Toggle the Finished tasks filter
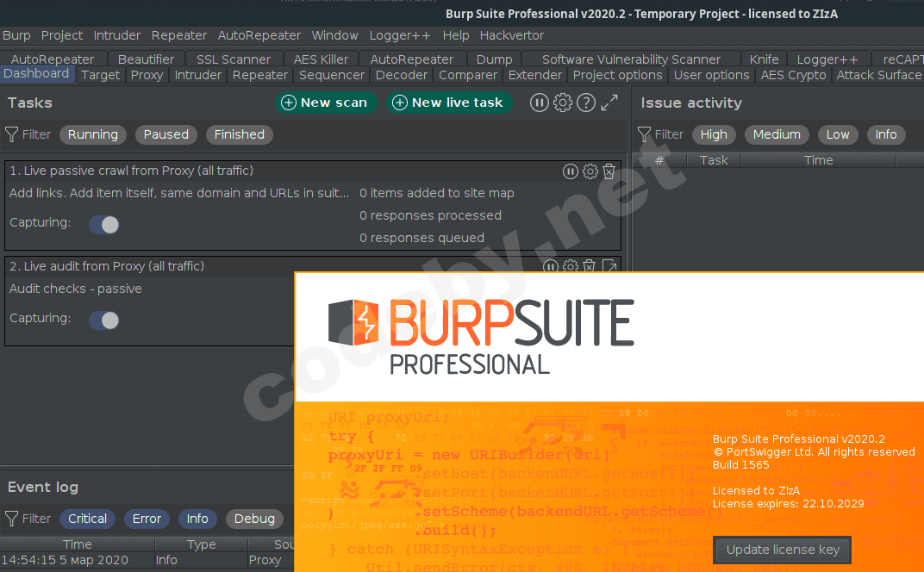 240,135
